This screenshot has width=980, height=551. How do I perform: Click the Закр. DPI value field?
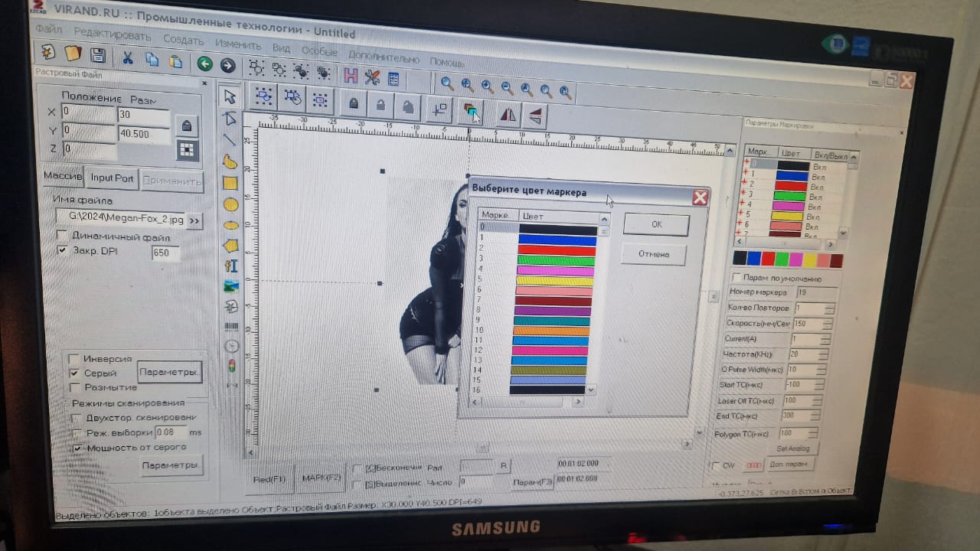click(165, 253)
